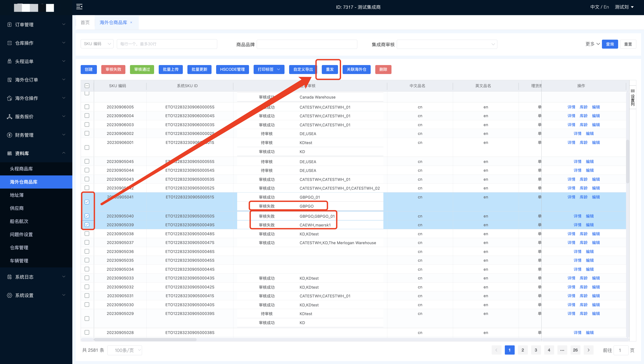
Task: Open 车辆管理 in the sidebar
Action: pyautogui.click(x=36, y=261)
